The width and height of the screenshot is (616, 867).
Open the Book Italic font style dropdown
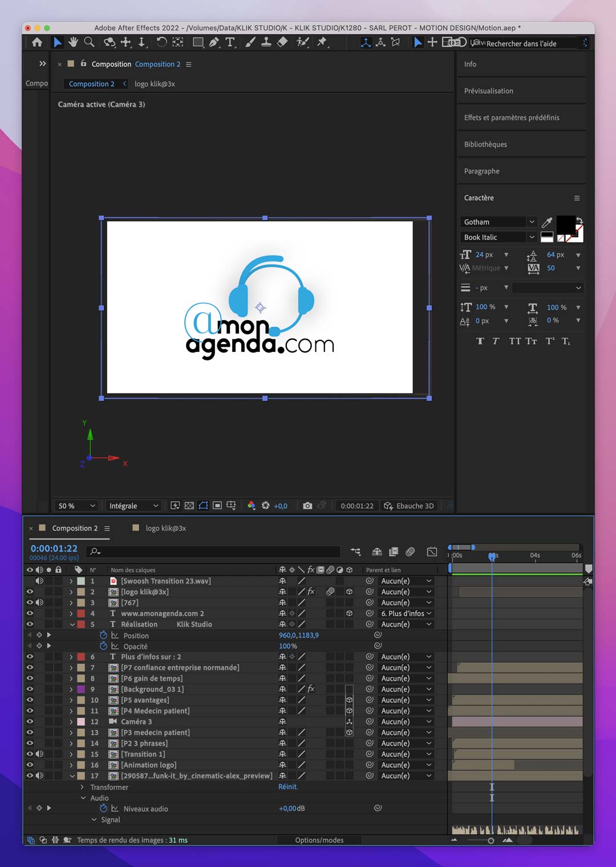pos(499,237)
